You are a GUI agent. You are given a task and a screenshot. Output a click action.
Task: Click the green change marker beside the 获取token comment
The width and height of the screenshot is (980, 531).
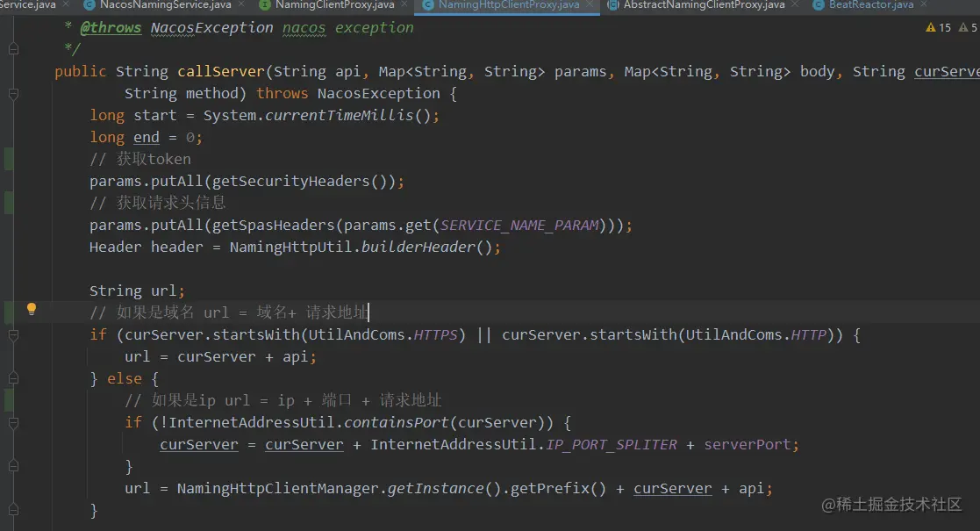[9, 159]
